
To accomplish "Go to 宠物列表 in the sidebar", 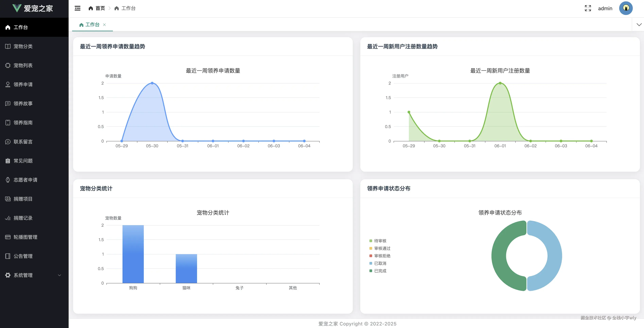I will tap(23, 65).
